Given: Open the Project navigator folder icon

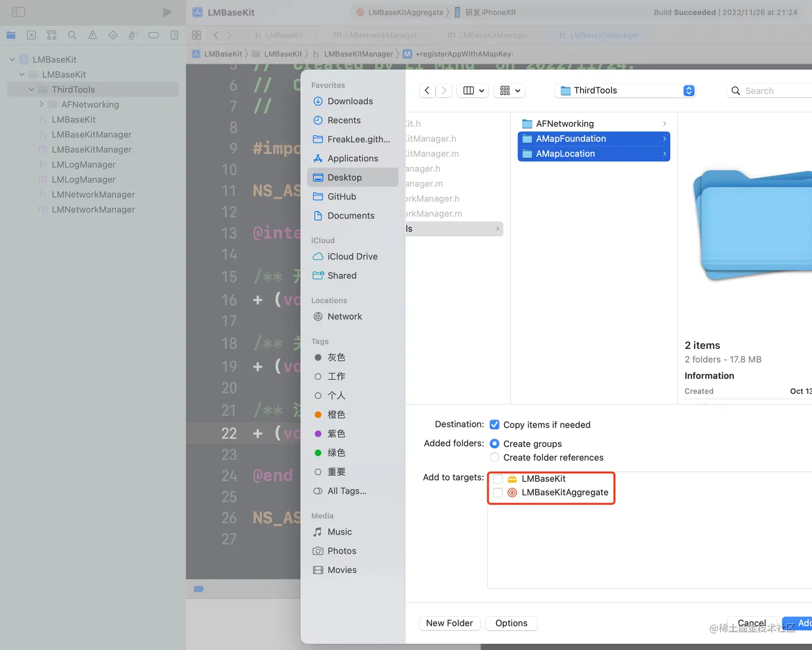Looking at the screenshot, I should click(11, 35).
